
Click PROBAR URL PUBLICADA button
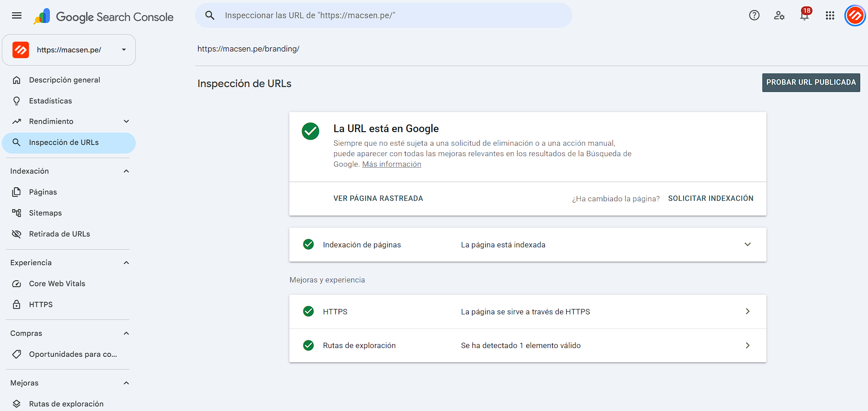point(811,82)
